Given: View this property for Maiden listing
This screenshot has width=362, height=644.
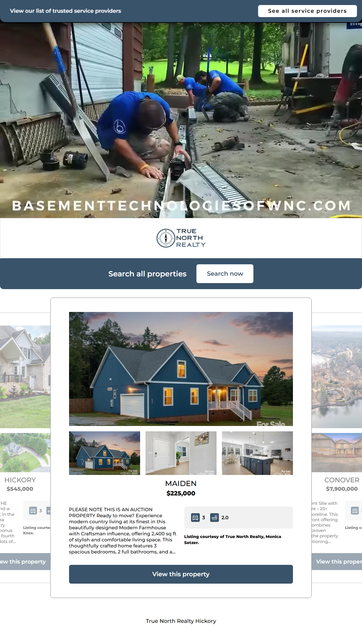Looking at the screenshot, I should [181, 574].
